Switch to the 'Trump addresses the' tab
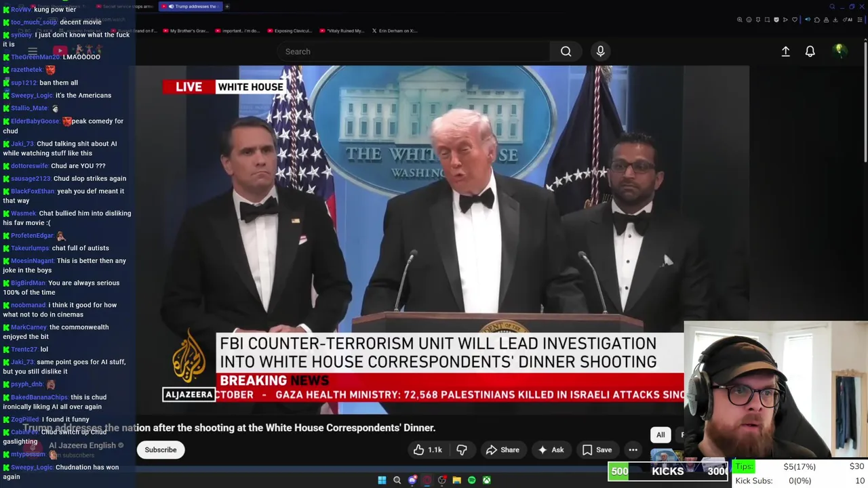Screen dimensions: 868x488 tap(192, 6)
